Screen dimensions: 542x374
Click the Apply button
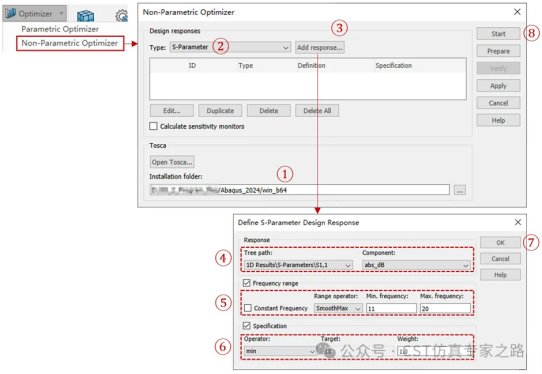coord(498,85)
